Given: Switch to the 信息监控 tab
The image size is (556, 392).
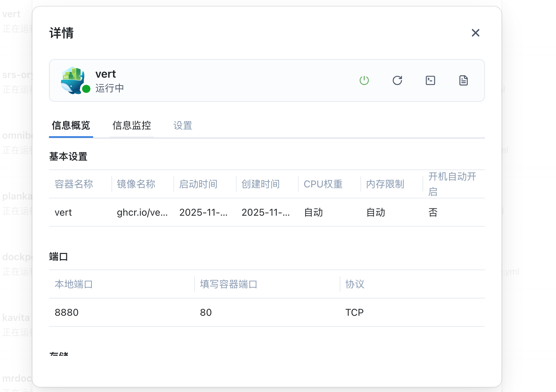Looking at the screenshot, I should pos(131,126).
